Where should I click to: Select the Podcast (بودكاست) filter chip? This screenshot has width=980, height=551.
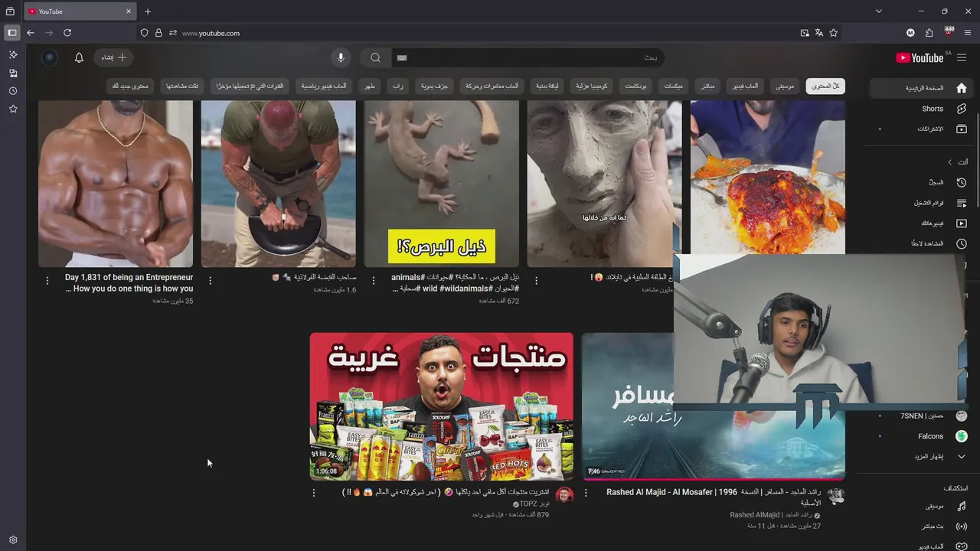tap(635, 86)
